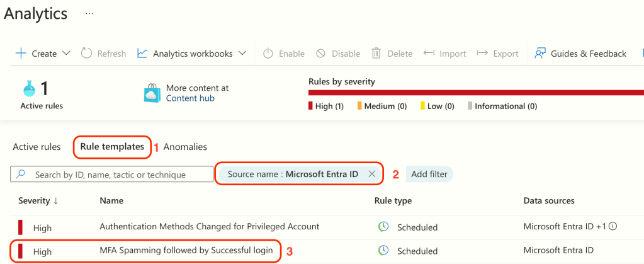Image resolution: width=644 pixels, height=264 pixels.
Task: Select MFA Spamming followed by Successful login rule
Action: [186, 250]
